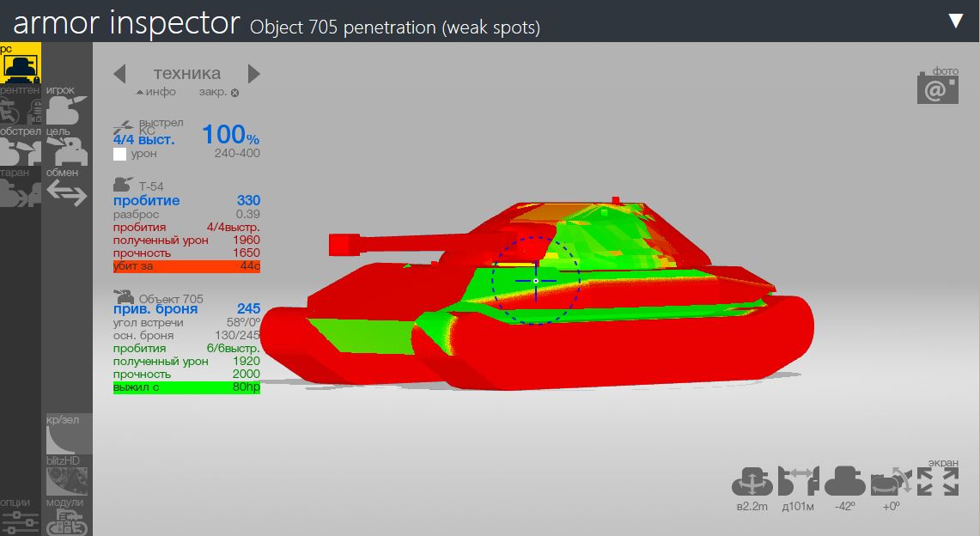The width and height of the screenshot is (980, 536).
Task: Click the tank's gun muzzle brake
Action: tap(344, 244)
